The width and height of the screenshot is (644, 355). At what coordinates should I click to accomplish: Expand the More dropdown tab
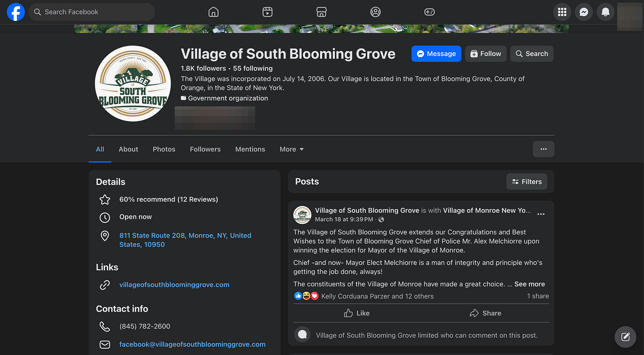pos(292,149)
